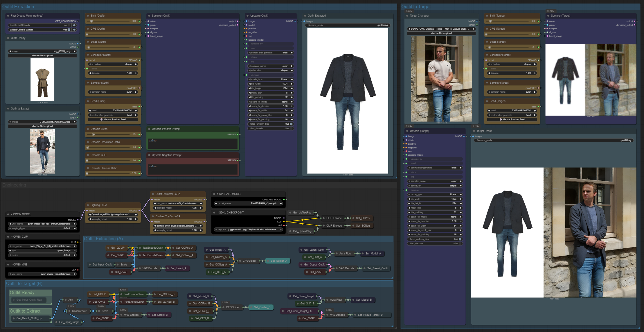Viewport: 644px width, 332px height.
Task: Click collapse dot on Lighting LoRA node
Action: pos(88,205)
